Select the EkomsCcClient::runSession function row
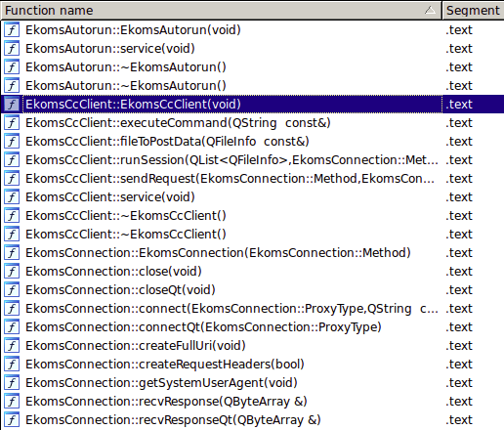504x430 pixels. [x=252, y=160]
